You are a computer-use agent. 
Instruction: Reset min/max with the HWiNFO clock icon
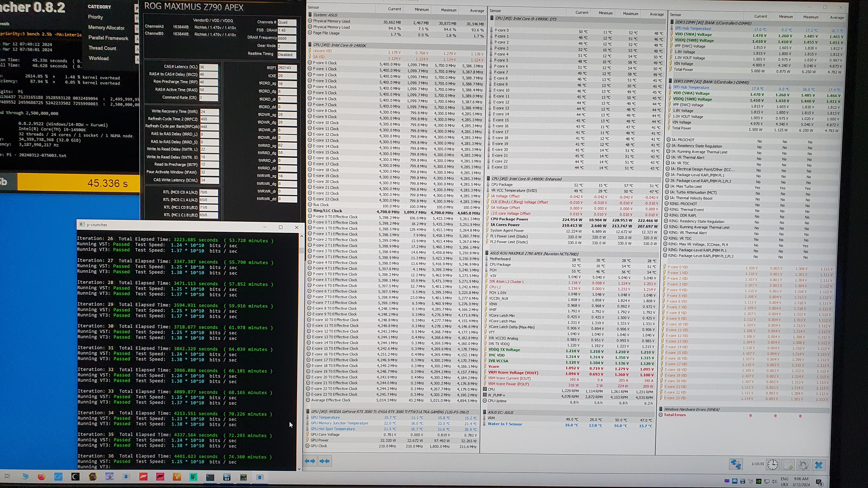(773, 465)
